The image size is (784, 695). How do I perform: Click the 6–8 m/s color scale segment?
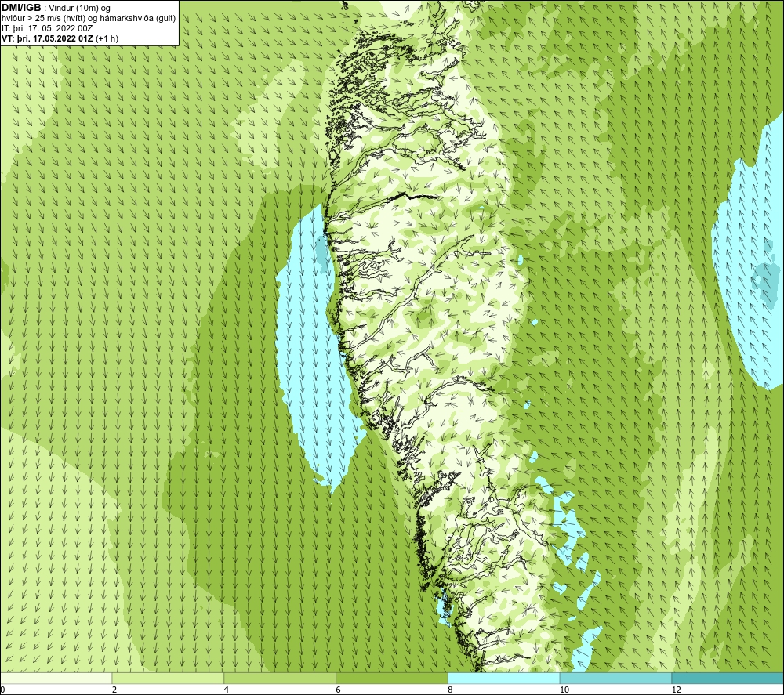(392, 678)
